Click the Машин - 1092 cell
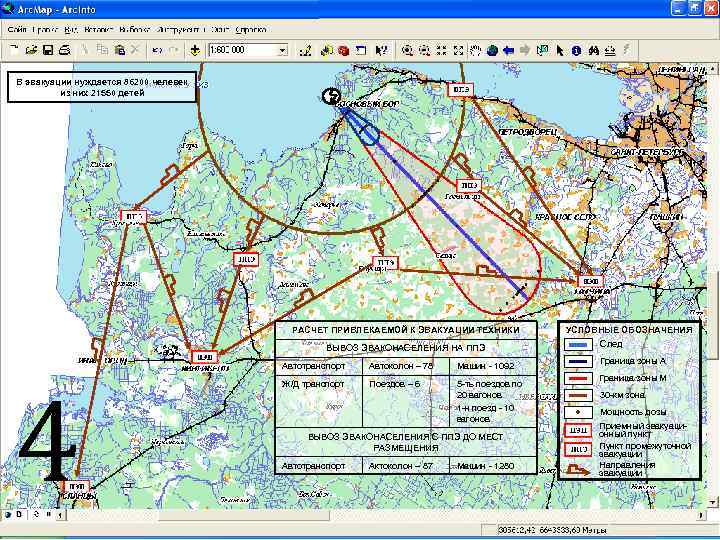The image size is (720, 540). pyautogui.click(x=493, y=366)
